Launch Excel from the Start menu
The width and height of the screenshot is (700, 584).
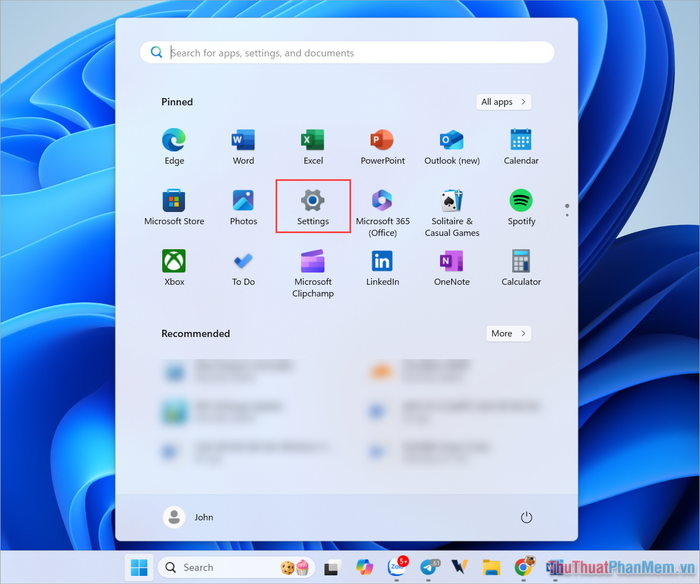click(x=313, y=145)
